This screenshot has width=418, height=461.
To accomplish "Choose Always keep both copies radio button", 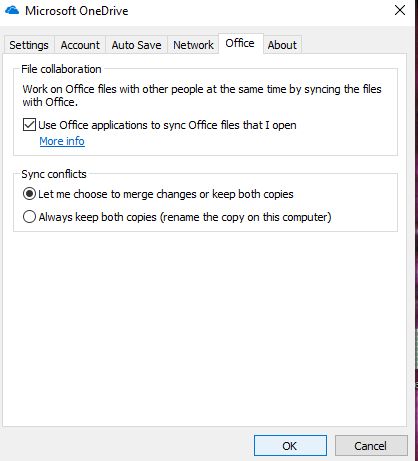I will pos(29,217).
